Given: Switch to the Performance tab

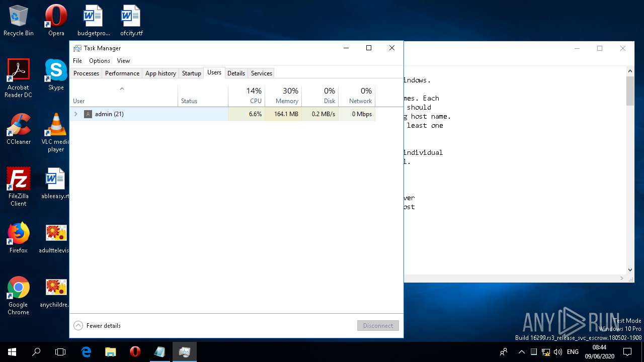Looking at the screenshot, I should pyautogui.click(x=122, y=73).
